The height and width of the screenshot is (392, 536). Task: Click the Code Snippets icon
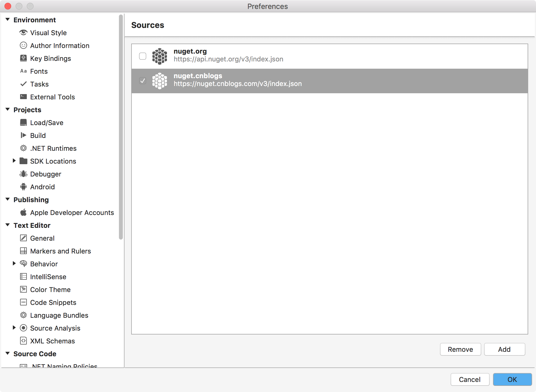[x=23, y=302]
